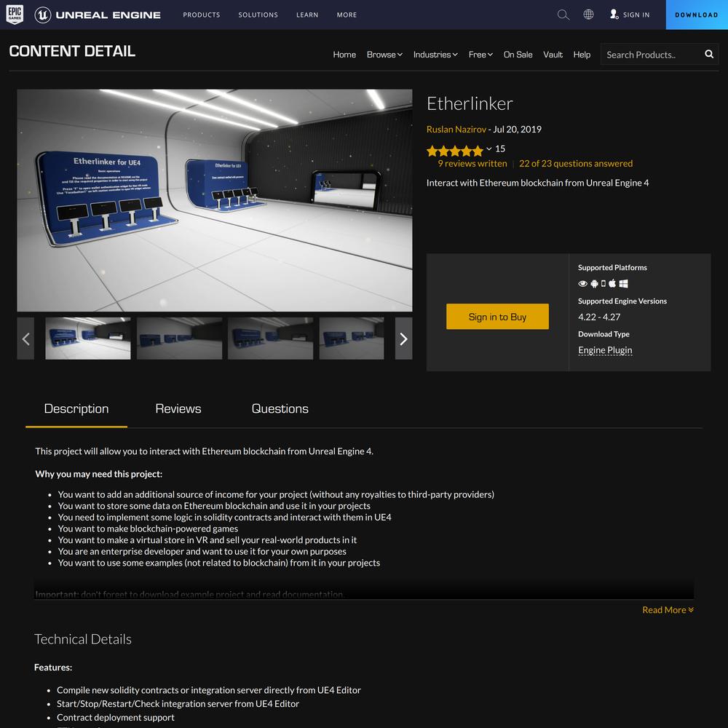Screen dimensions: 728x728
Task: Open the Help link
Action: [582, 55]
